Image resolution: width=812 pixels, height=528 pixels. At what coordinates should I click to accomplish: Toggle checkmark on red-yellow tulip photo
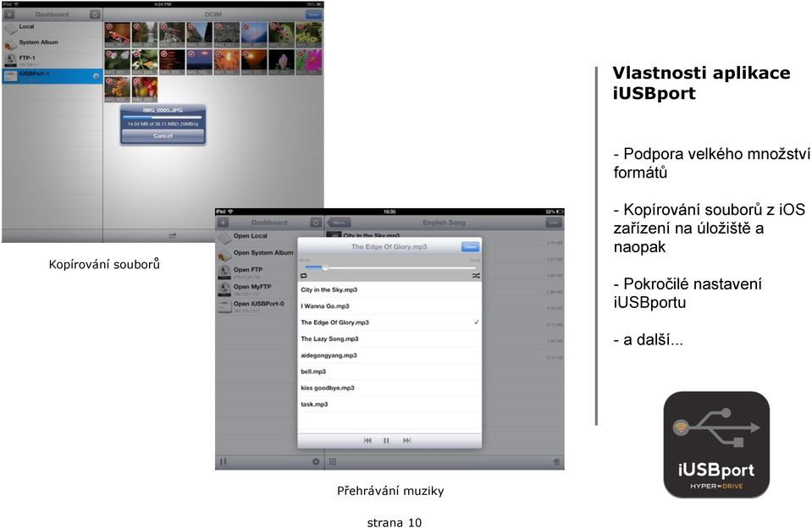click(x=136, y=81)
